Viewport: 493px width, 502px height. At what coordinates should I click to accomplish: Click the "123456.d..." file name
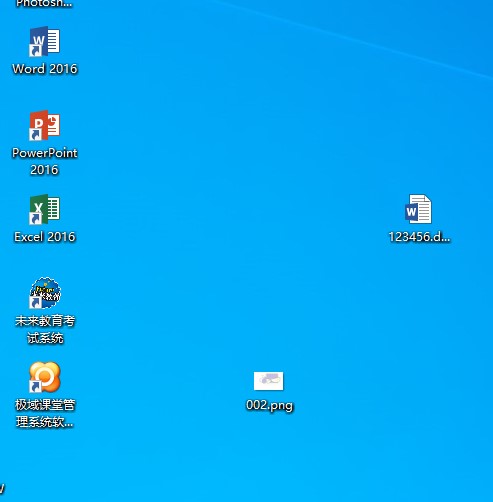(419, 237)
